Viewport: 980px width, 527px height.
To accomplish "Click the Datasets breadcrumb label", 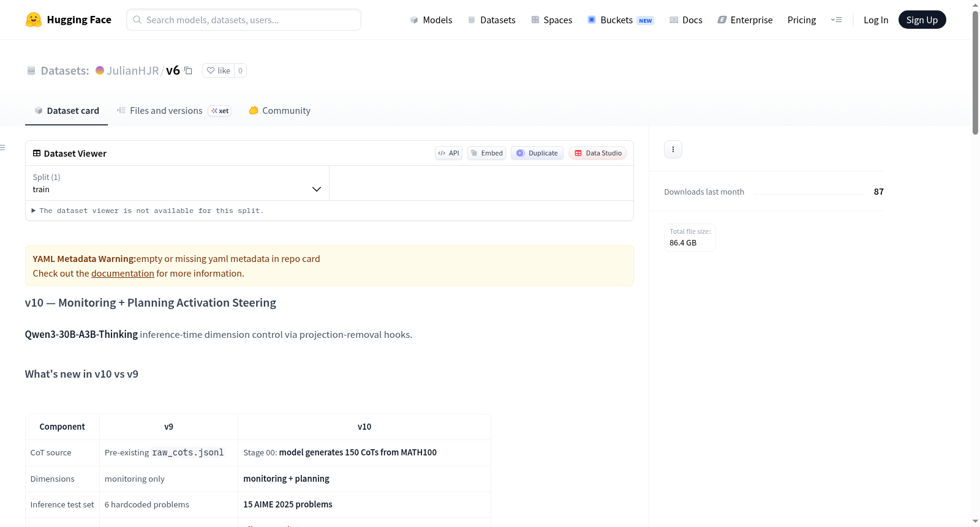I will [65, 70].
